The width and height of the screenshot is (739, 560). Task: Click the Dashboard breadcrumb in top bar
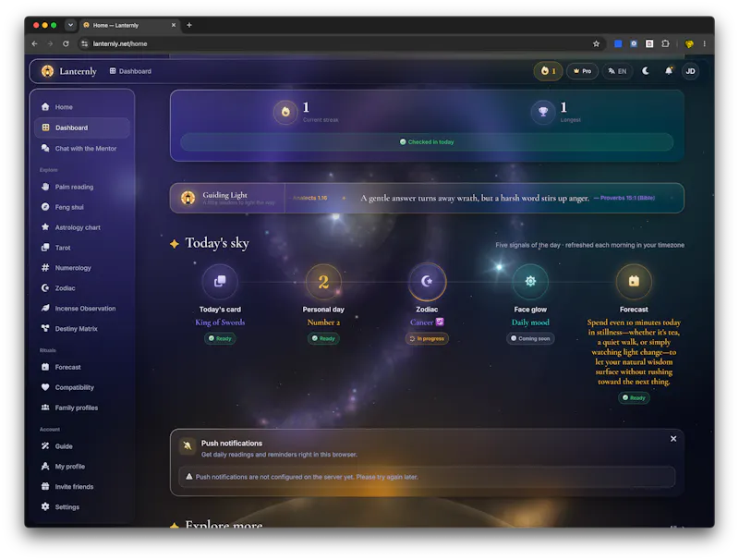tap(130, 71)
